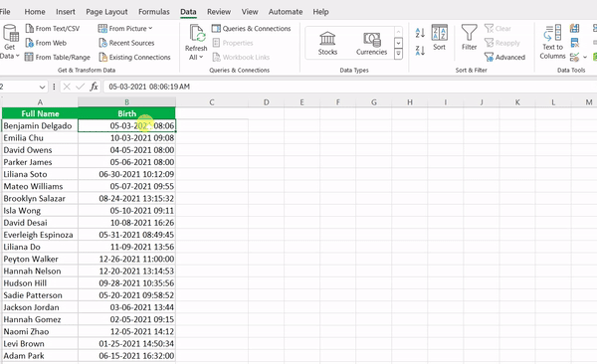Open the Automate tab
The image size is (597, 364).
tap(286, 12)
